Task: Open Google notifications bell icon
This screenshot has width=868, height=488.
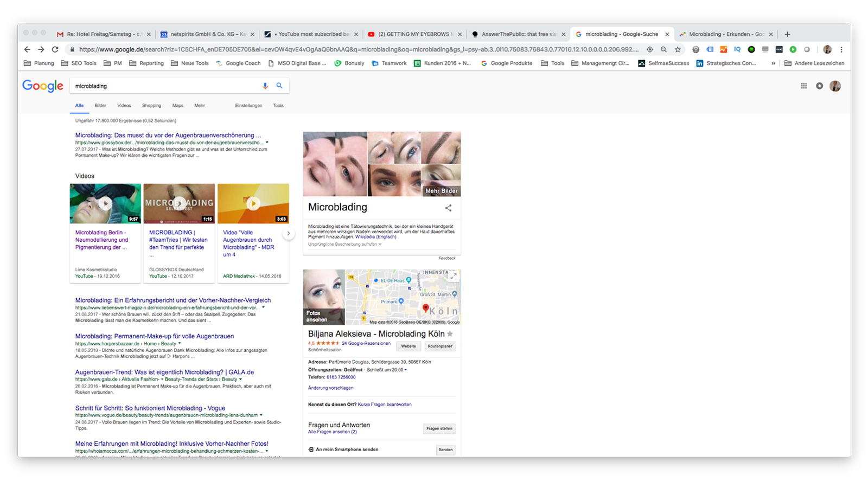Action: tap(819, 86)
